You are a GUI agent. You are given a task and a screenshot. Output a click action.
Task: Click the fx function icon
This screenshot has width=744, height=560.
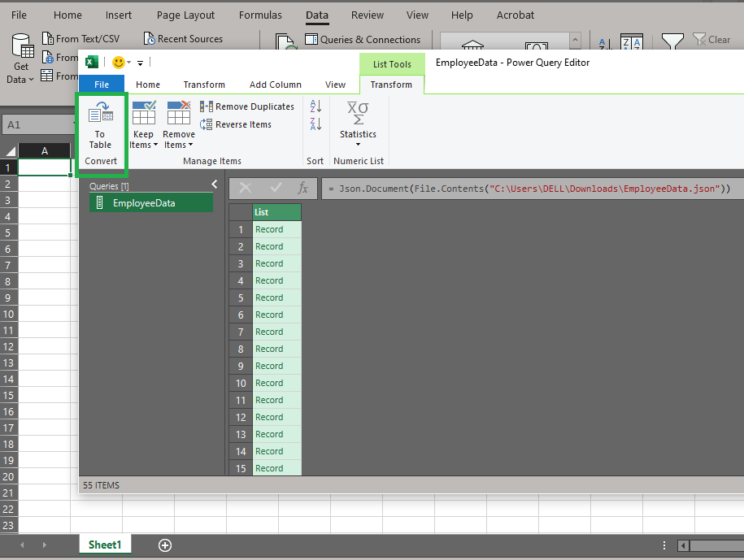click(302, 189)
